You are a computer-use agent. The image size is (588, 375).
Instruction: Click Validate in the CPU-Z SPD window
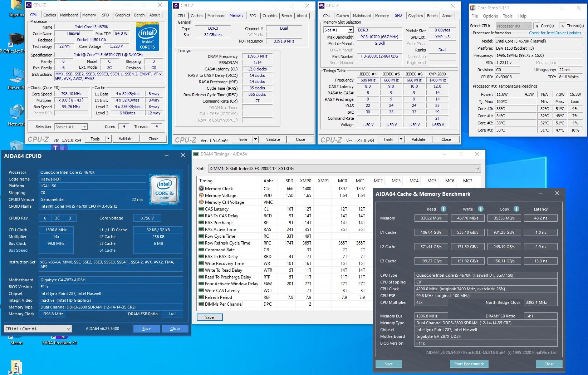[x=418, y=139]
